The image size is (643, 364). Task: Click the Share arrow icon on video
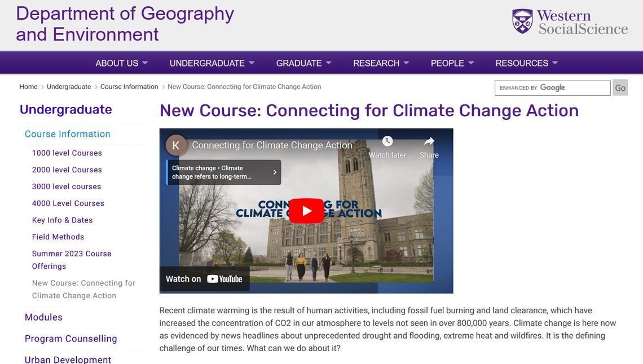click(x=429, y=141)
